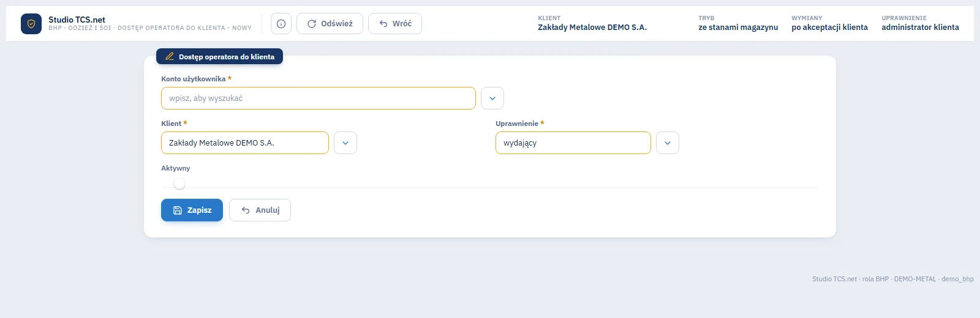Image resolution: width=980 pixels, height=318 pixels.
Task: Click the breadcrumb BHP · ODZIEŻ I ŚOI text
Action: click(x=150, y=28)
